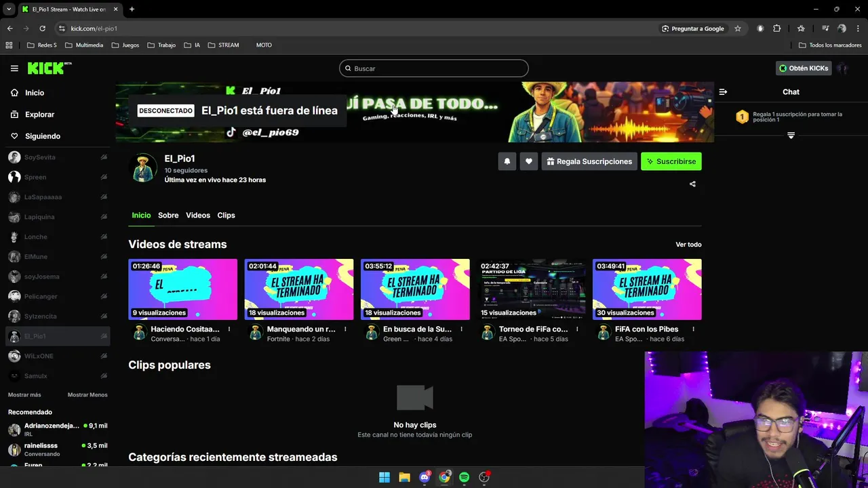Image resolution: width=868 pixels, height=488 pixels.
Task: Toggle notifications for soyJosema in sidebar
Action: 104,277
